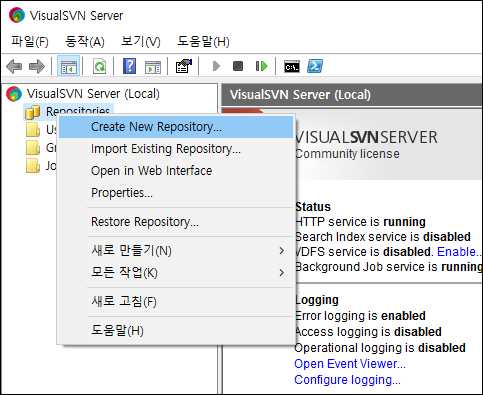Open the 도움말(H) menu in menu bar
Image resolution: width=483 pixels, height=395 pixels.
click(x=203, y=41)
